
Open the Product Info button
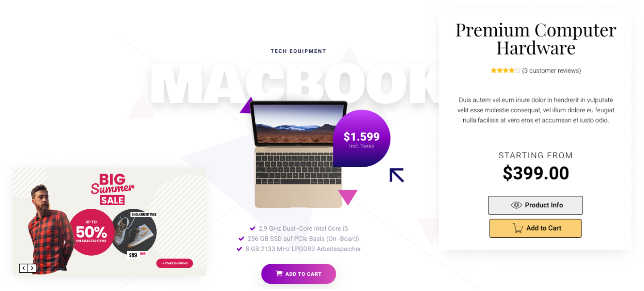535,205
